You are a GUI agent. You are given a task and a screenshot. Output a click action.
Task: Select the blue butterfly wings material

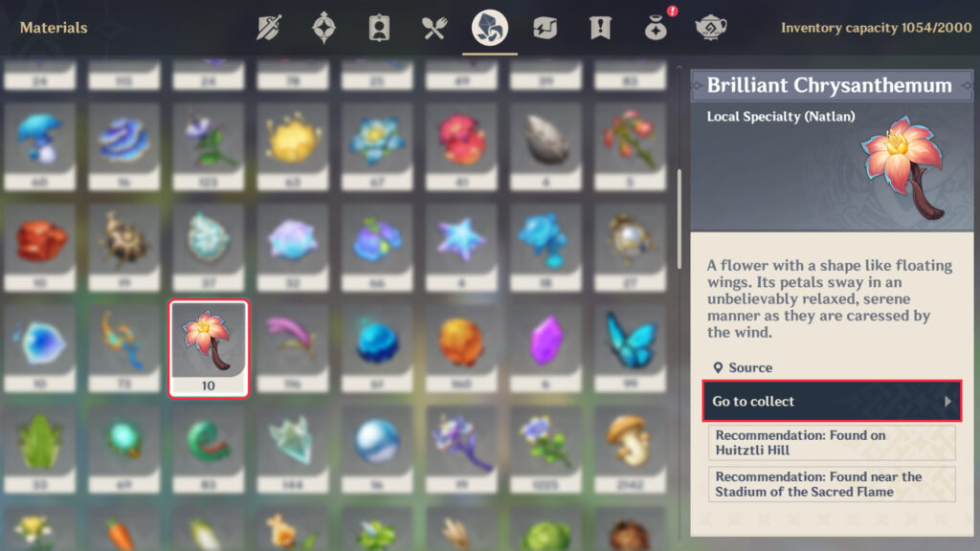[x=630, y=348]
